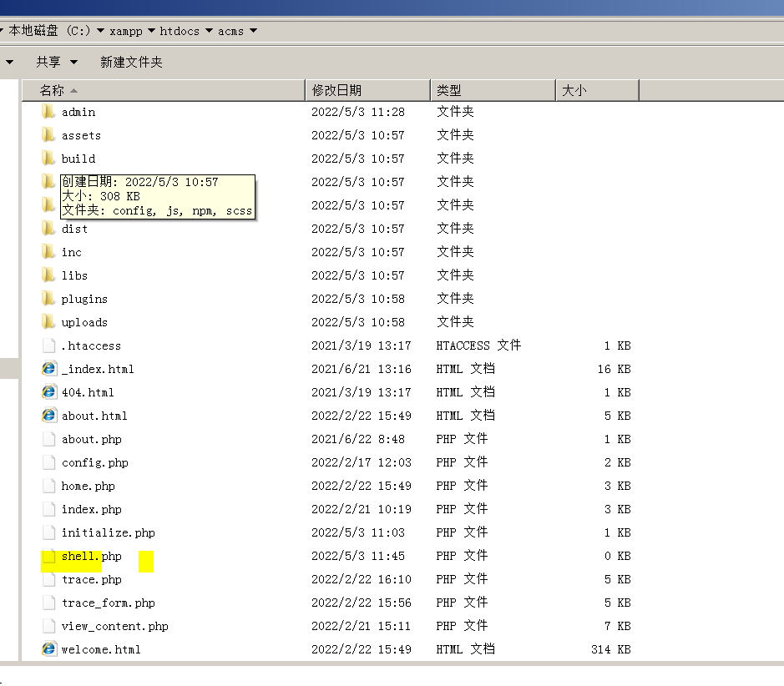Expand the htdocs breadcrumb arrow
The height and width of the screenshot is (686, 784).
point(209,31)
